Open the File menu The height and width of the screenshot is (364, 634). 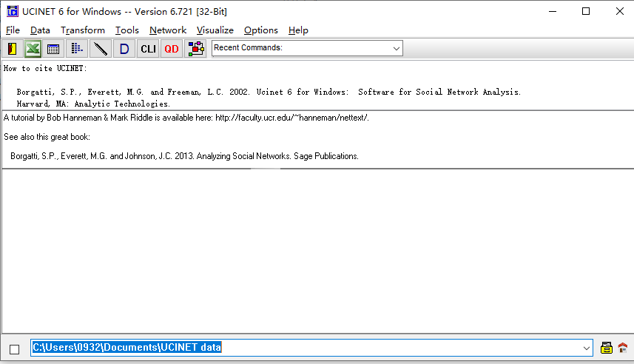pyautogui.click(x=13, y=30)
